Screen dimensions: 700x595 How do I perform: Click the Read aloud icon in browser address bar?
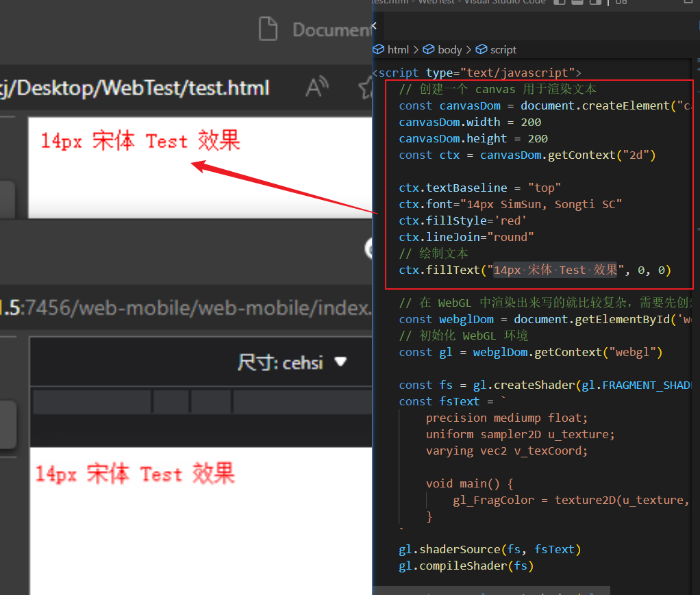[x=317, y=86]
